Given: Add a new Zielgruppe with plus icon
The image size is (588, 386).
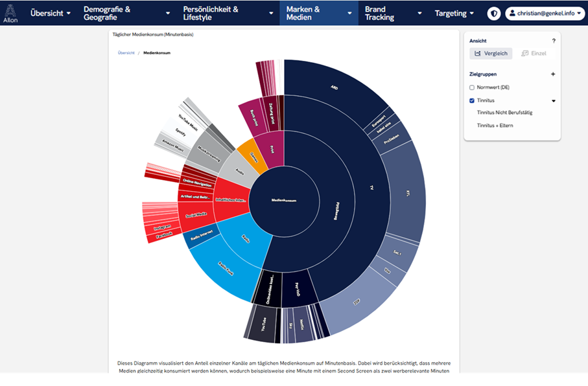Looking at the screenshot, I should coord(553,74).
